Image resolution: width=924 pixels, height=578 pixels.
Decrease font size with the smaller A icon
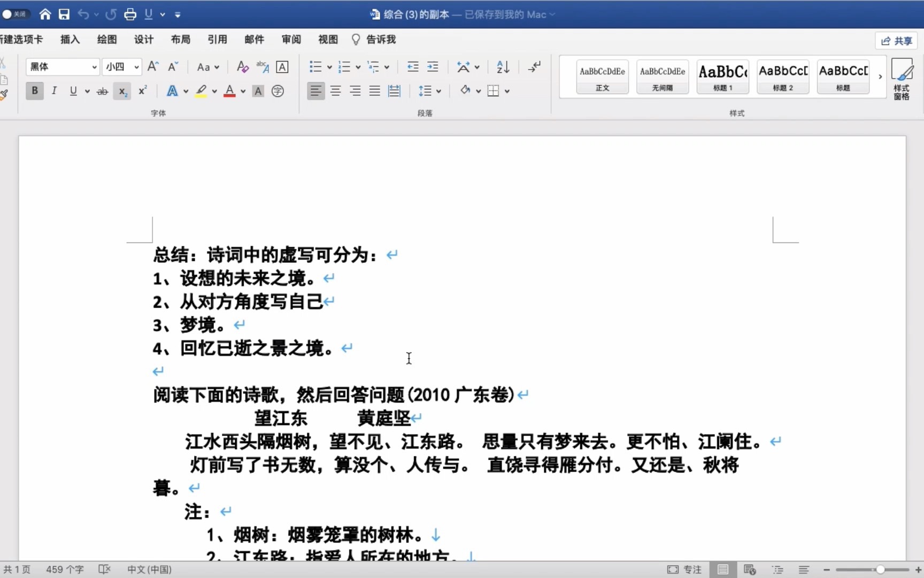pos(173,66)
